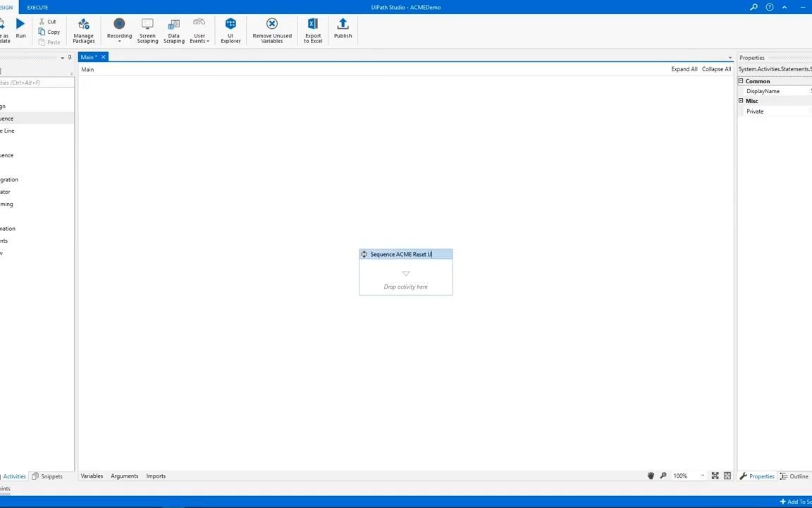Image resolution: width=812 pixels, height=508 pixels.
Task: Click the Add To Source Control status item
Action: (795, 502)
